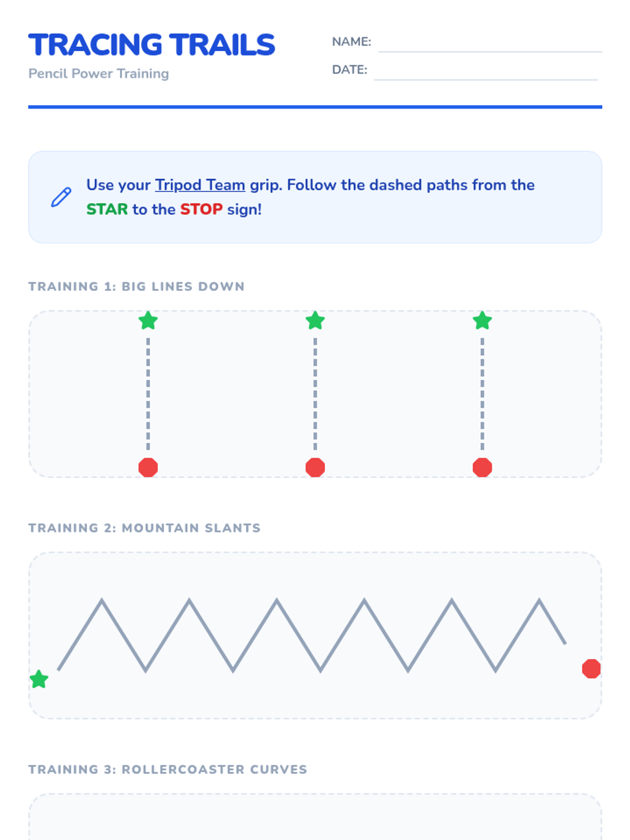Click the Training 1: Big Lines Down heading
Screen dimensions: 630x840
point(136,287)
